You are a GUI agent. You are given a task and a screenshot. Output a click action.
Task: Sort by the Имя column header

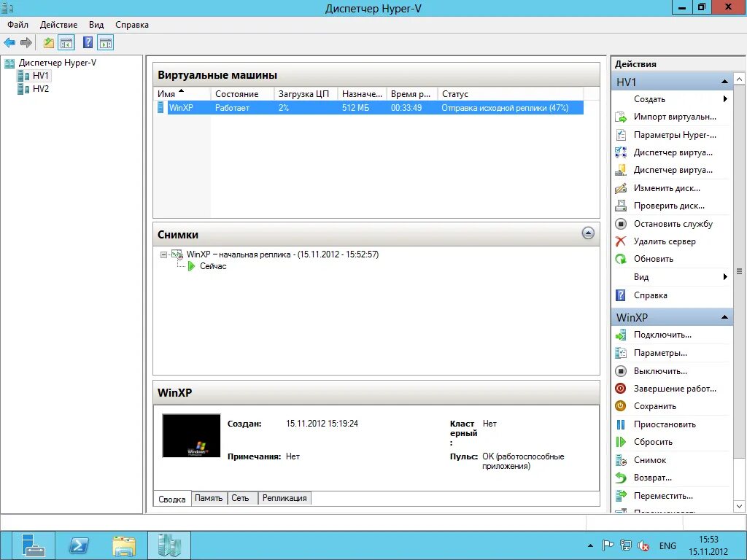pos(182,94)
